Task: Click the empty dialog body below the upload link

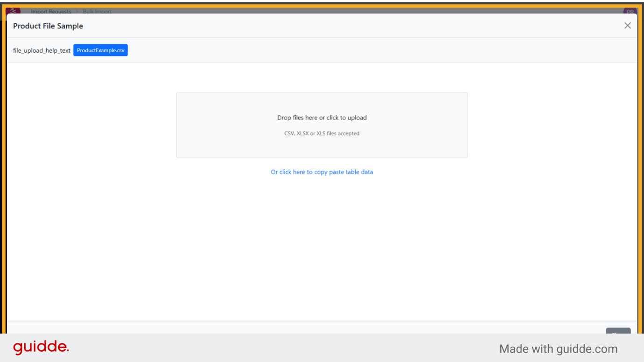Action: click(x=322, y=247)
